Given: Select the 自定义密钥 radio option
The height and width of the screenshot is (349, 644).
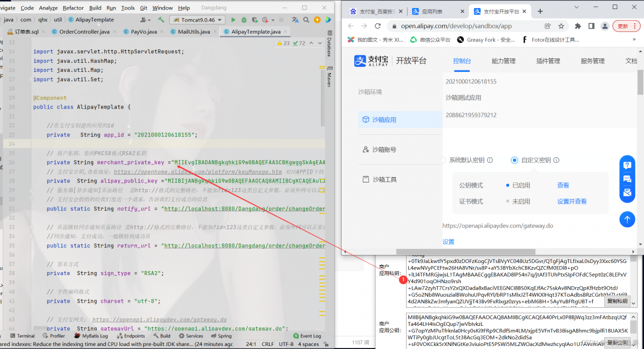Looking at the screenshot, I should point(514,160).
